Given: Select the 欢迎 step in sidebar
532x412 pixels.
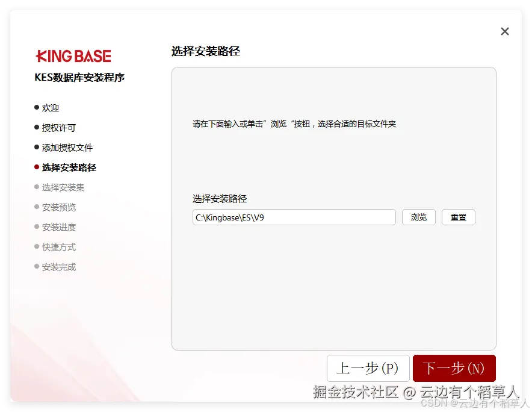Looking at the screenshot, I should click(47, 108).
